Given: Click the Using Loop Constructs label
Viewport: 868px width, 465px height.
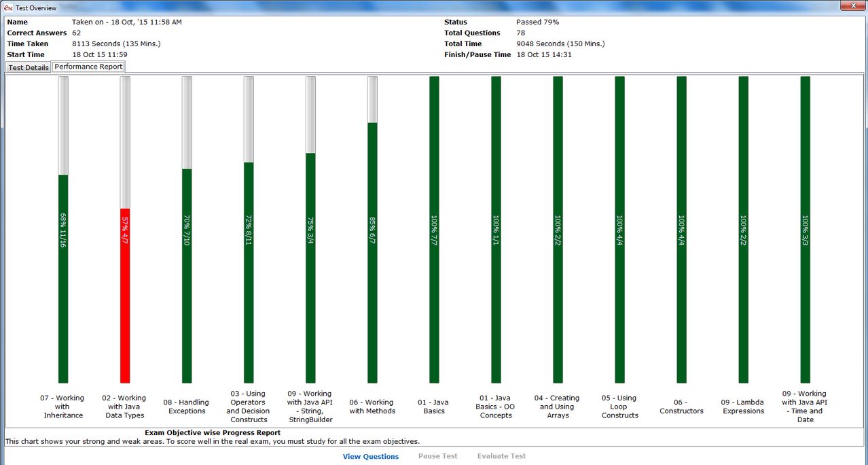Looking at the screenshot, I should 620,407.
